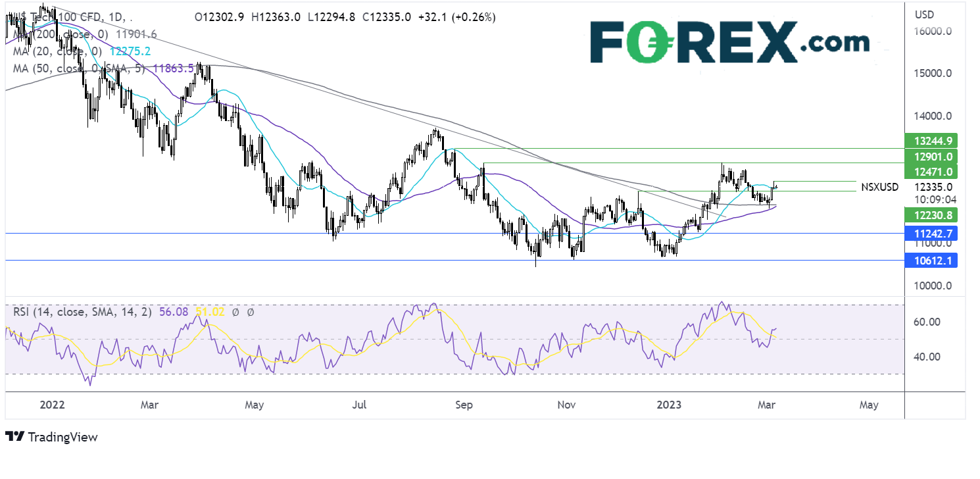
Task: Click the current price 12335.0 on axis
Action: pyautogui.click(x=933, y=187)
